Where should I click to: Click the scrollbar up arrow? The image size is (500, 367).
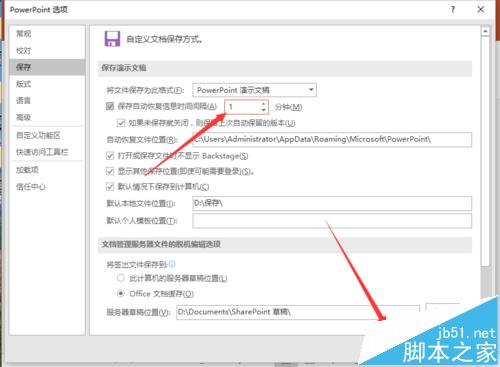click(485, 31)
